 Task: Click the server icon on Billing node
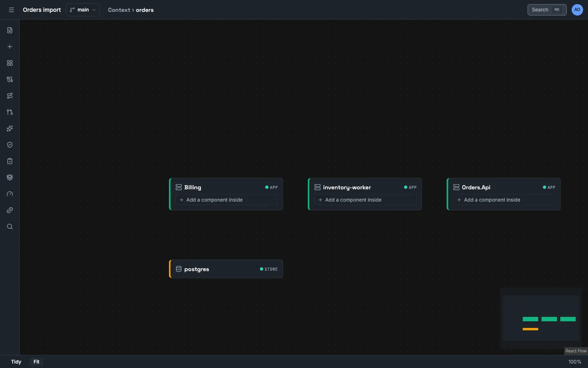[178, 187]
